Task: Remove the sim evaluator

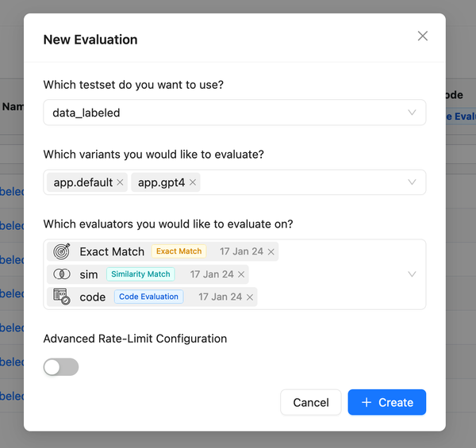Action: click(241, 274)
